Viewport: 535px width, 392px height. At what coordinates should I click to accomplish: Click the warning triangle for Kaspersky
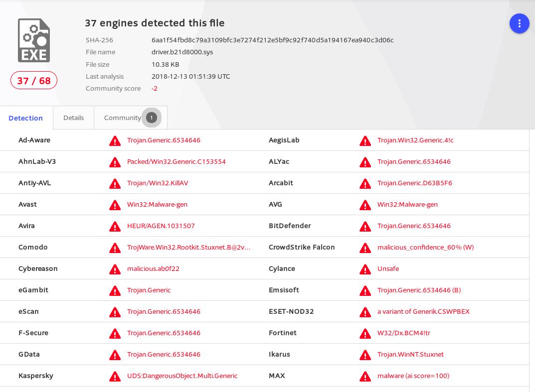coord(115,377)
